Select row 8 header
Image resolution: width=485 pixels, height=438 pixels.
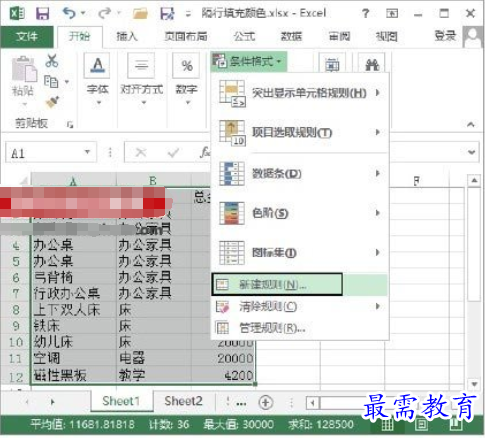click(16, 310)
